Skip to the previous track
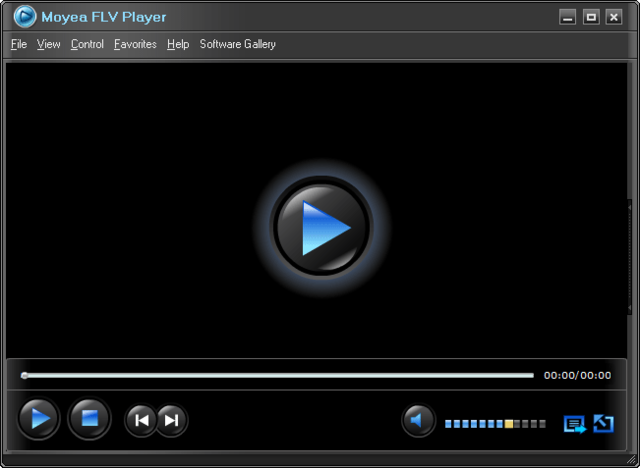 [141, 420]
